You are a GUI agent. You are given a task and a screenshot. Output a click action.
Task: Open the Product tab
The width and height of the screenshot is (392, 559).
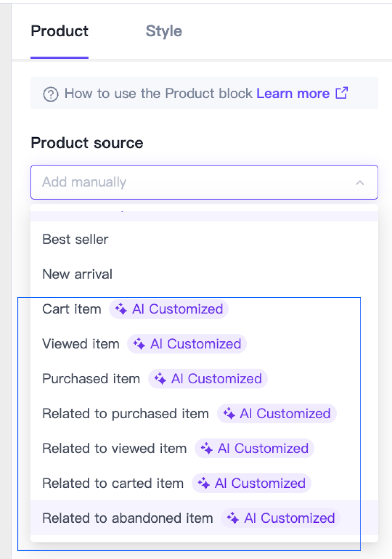(x=59, y=31)
